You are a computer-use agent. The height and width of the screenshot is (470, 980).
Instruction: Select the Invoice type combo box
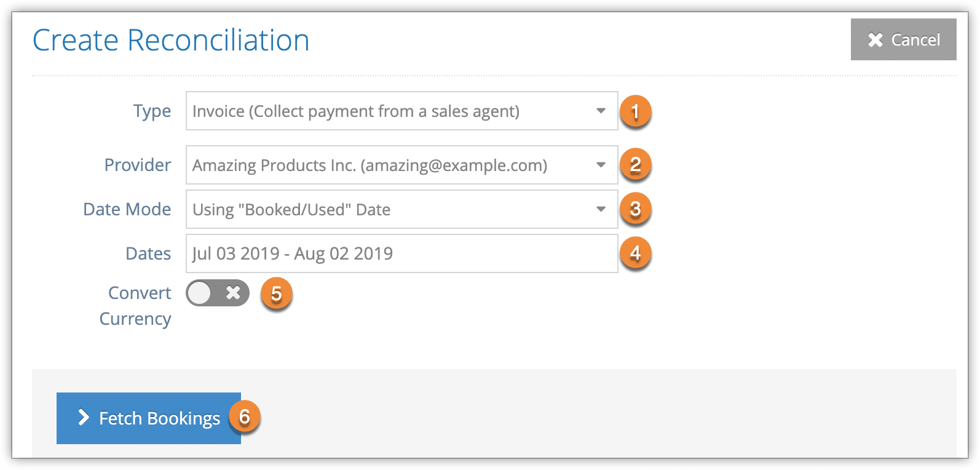[401, 111]
